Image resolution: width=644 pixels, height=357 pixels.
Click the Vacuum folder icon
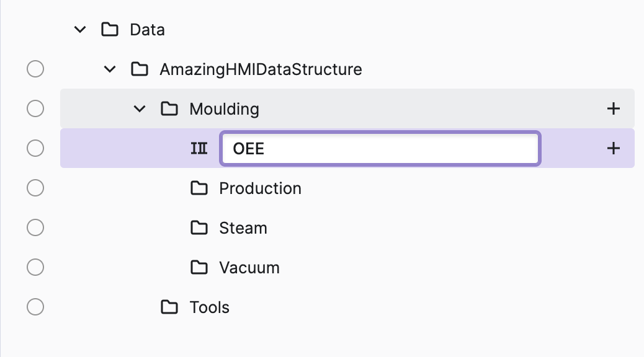click(199, 268)
